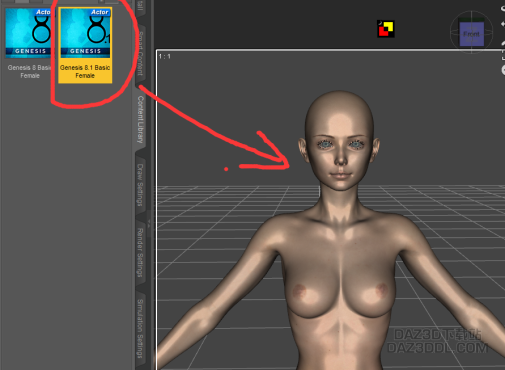505x370 pixels.
Task: Select the Genesis 8.1 Basic Female actor thumbnail
Action: point(85,45)
